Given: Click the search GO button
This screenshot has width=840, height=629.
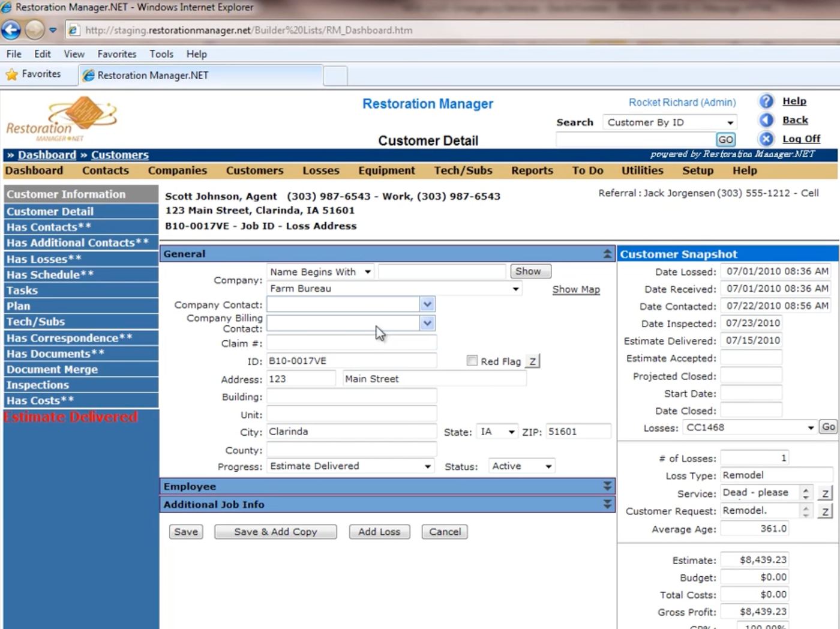Looking at the screenshot, I should (725, 139).
